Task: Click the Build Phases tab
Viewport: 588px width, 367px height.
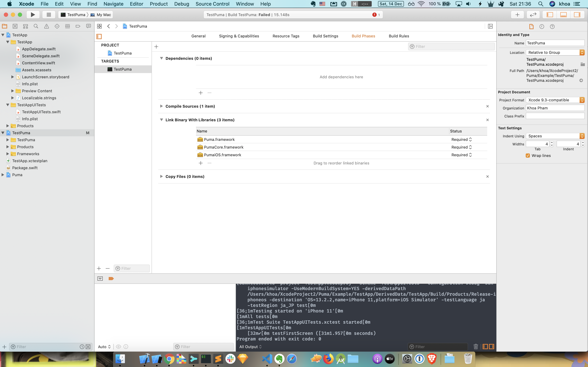Action: coord(363,35)
